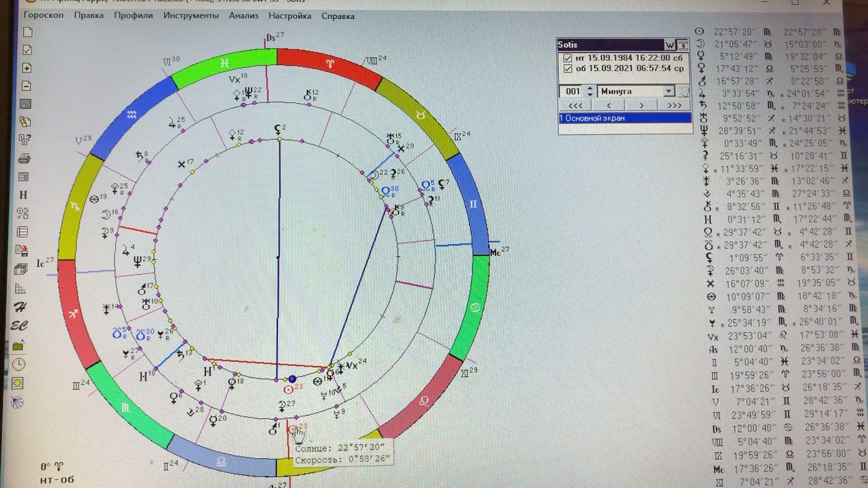The height and width of the screenshot is (488, 868).
Task: Click the copy documents icon
Action: pos(25,123)
